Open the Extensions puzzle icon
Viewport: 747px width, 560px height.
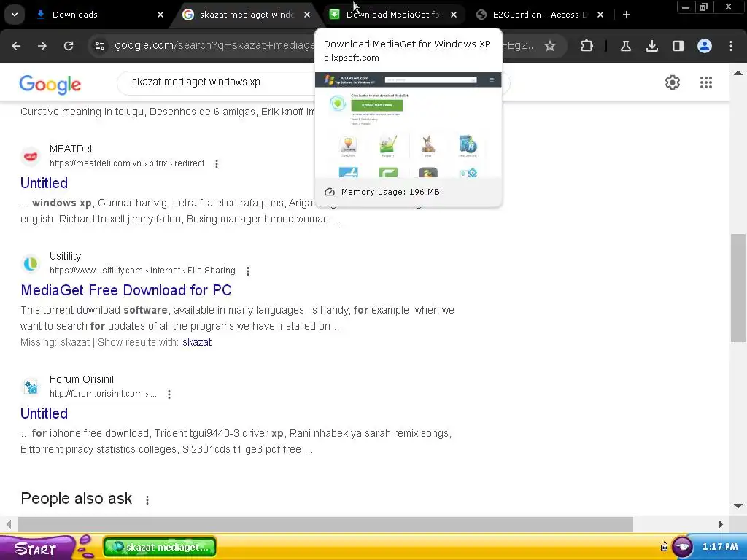pyautogui.click(x=587, y=46)
